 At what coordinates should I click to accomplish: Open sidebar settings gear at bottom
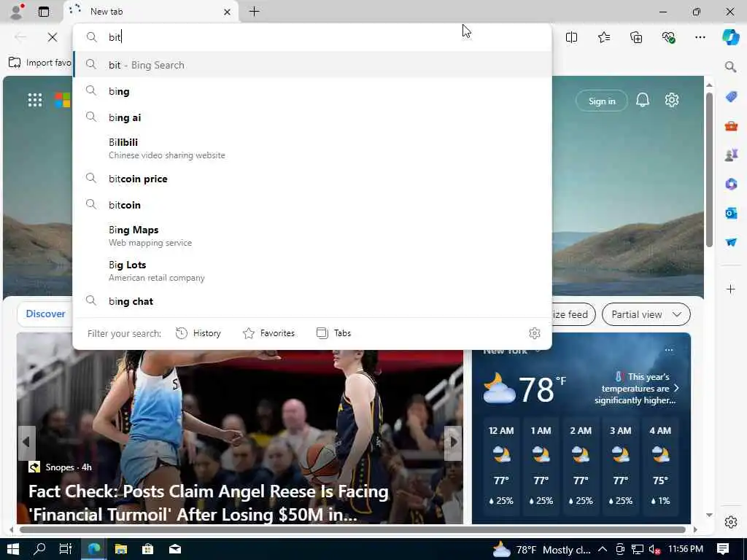click(731, 522)
